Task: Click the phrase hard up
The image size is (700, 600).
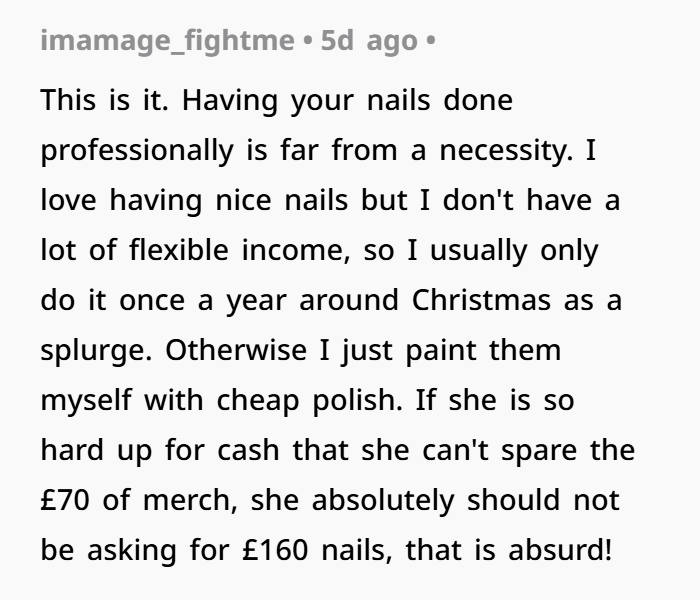Action: [x=96, y=451]
